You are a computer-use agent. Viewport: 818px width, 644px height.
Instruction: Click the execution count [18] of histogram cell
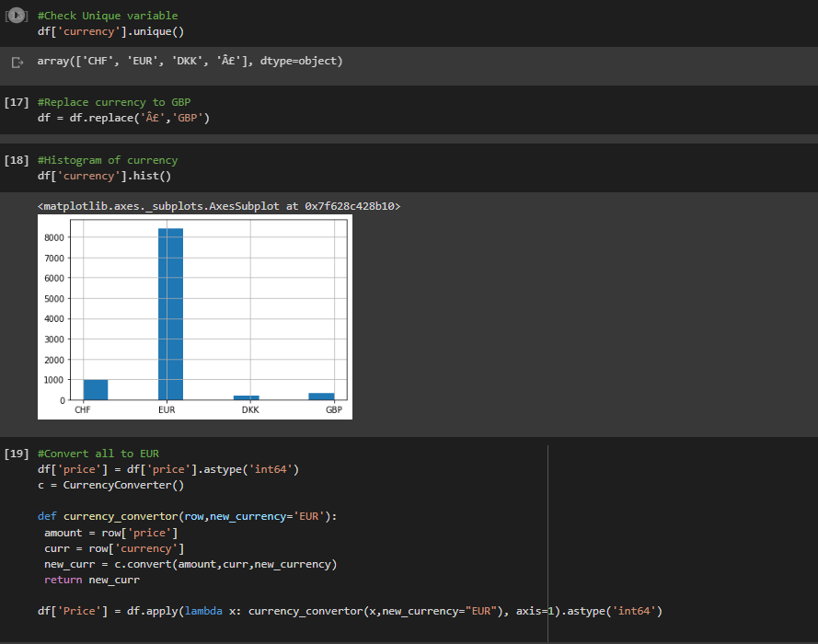tap(17, 159)
